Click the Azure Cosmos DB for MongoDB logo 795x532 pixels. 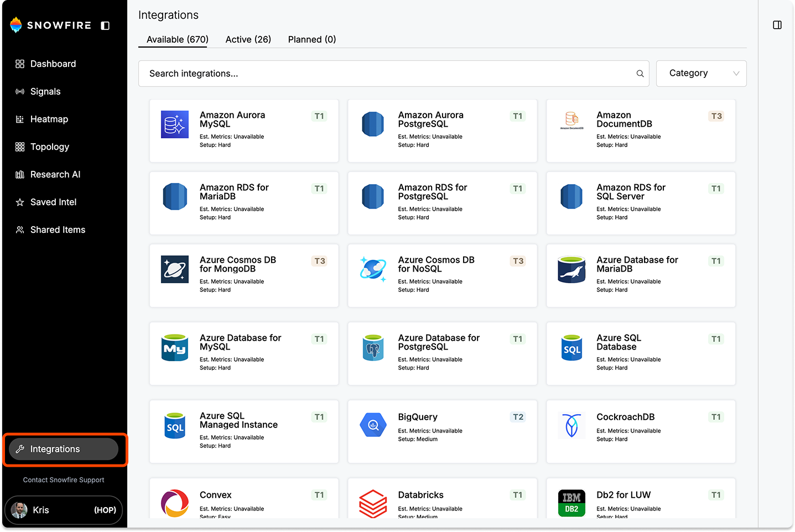point(175,269)
